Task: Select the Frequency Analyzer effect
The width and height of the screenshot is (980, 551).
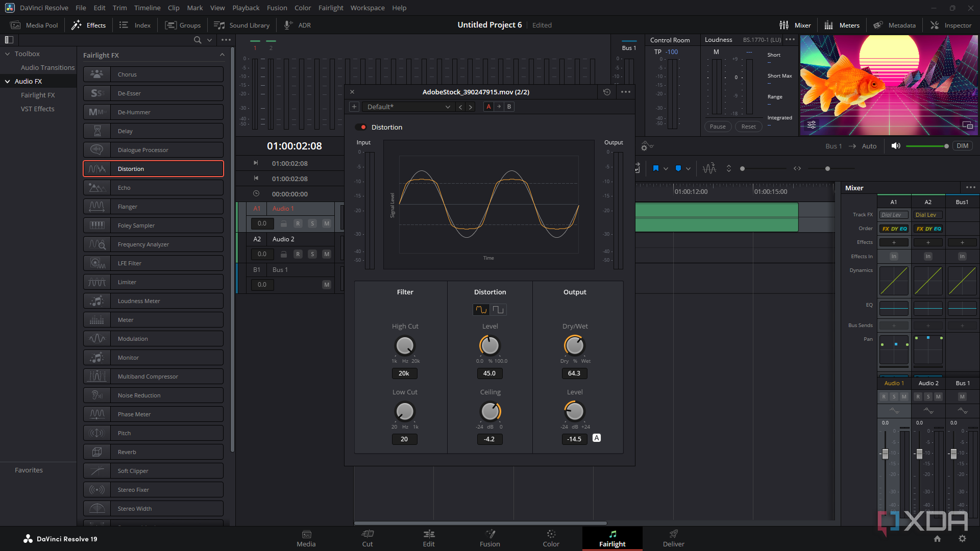Action: coord(153,244)
